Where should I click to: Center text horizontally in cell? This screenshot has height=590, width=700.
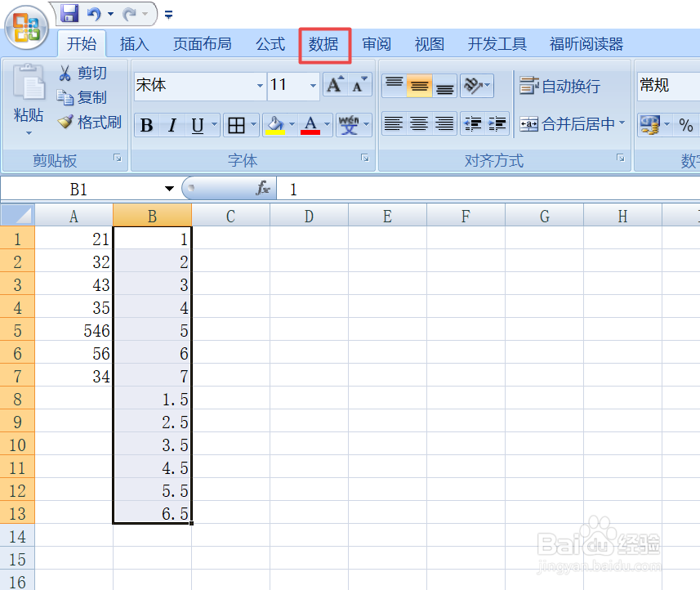[419, 123]
